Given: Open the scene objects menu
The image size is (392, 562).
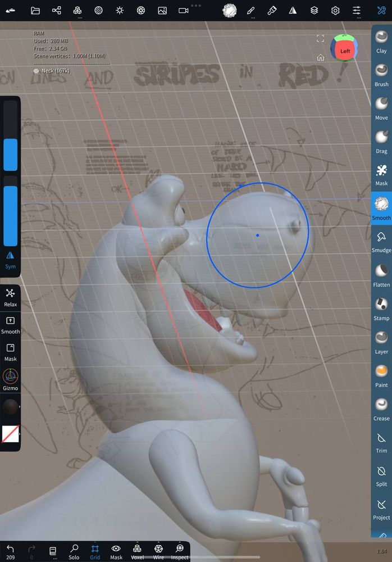Looking at the screenshot, I should [x=78, y=10].
